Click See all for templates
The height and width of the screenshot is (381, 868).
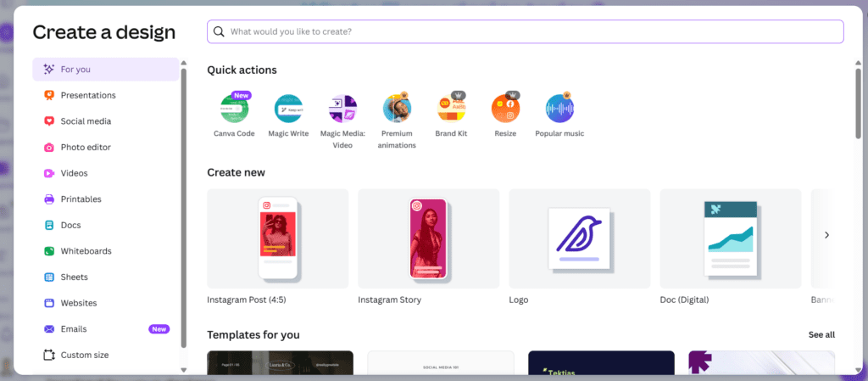821,334
